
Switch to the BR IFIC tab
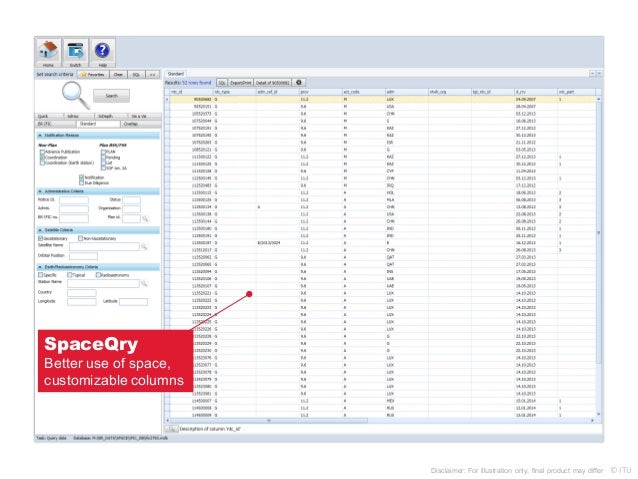56,124
